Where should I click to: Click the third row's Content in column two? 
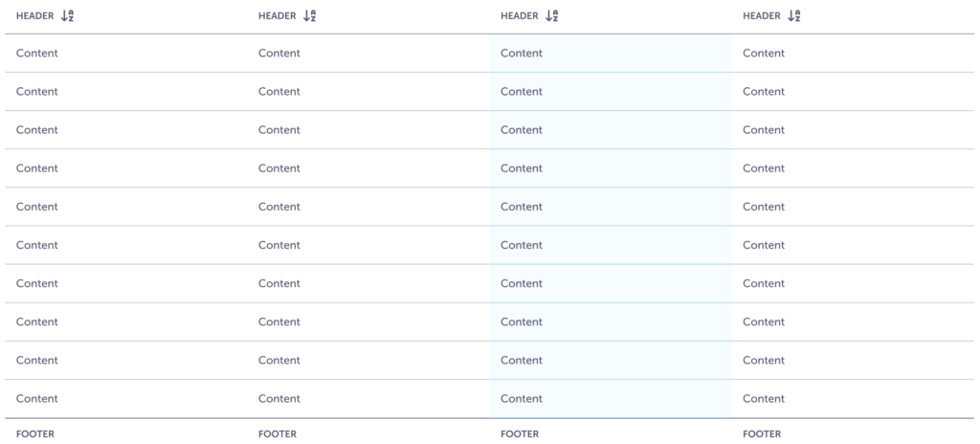(x=278, y=130)
